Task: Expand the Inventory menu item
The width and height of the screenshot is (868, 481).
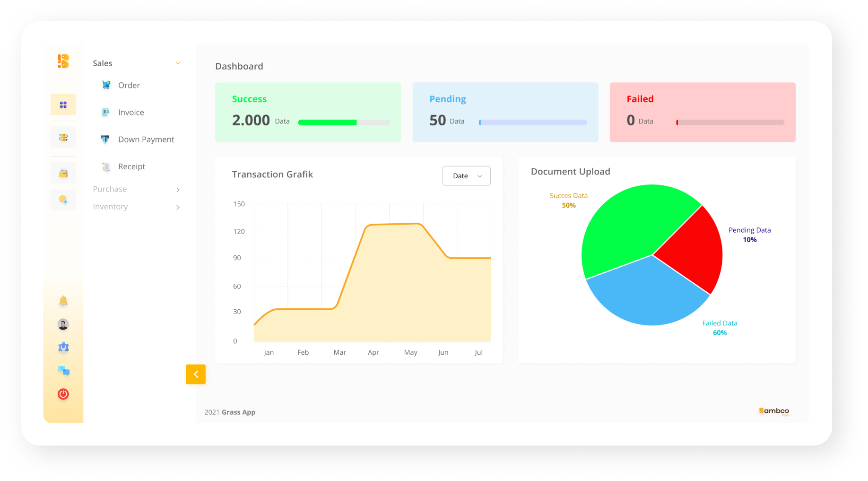Action: [x=110, y=207]
